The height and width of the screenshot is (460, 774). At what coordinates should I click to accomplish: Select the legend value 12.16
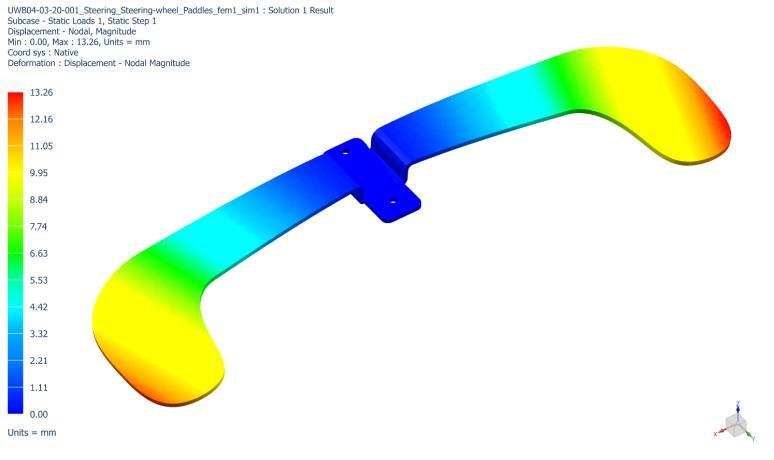click(x=41, y=119)
